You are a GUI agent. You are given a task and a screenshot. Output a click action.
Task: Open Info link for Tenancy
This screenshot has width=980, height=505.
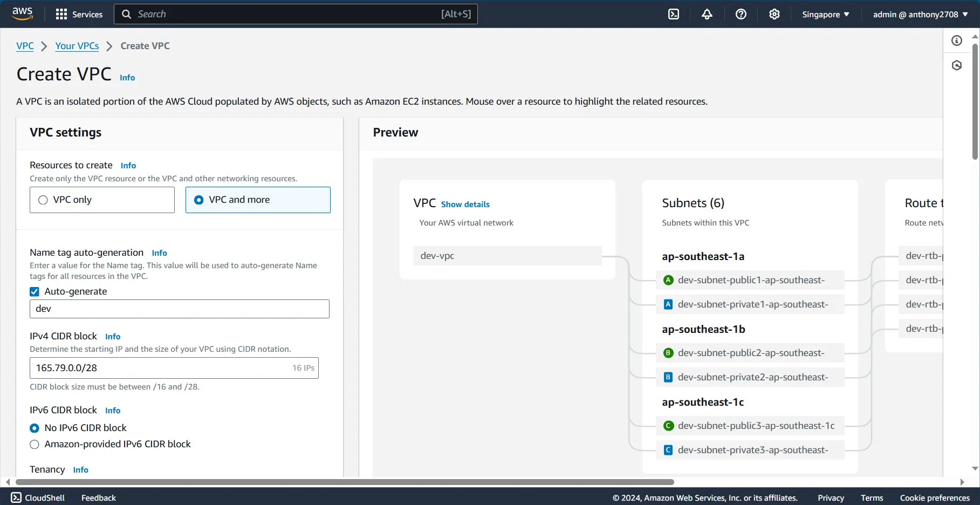[81, 470]
